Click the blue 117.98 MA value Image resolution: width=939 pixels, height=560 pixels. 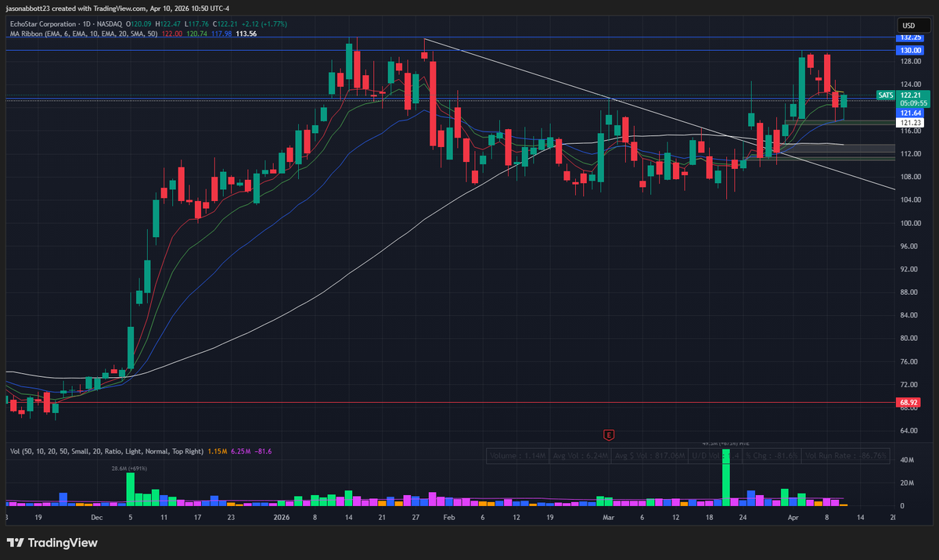click(x=220, y=34)
